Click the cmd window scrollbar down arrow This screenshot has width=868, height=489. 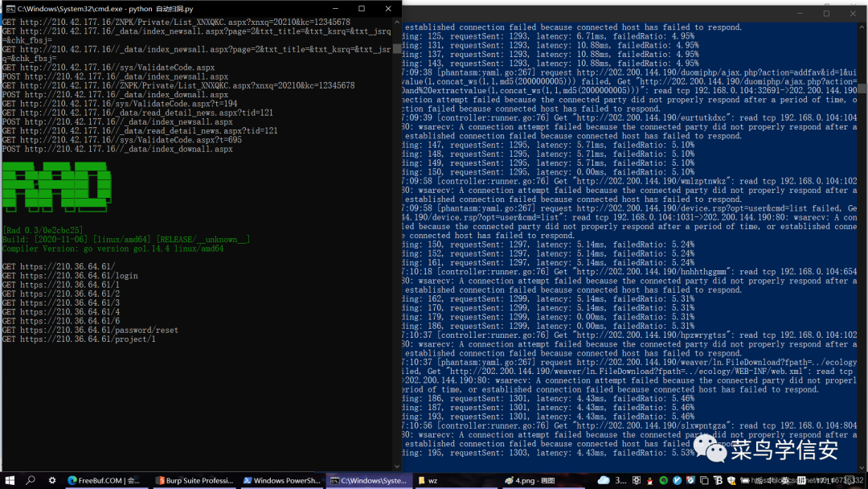(x=396, y=466)
